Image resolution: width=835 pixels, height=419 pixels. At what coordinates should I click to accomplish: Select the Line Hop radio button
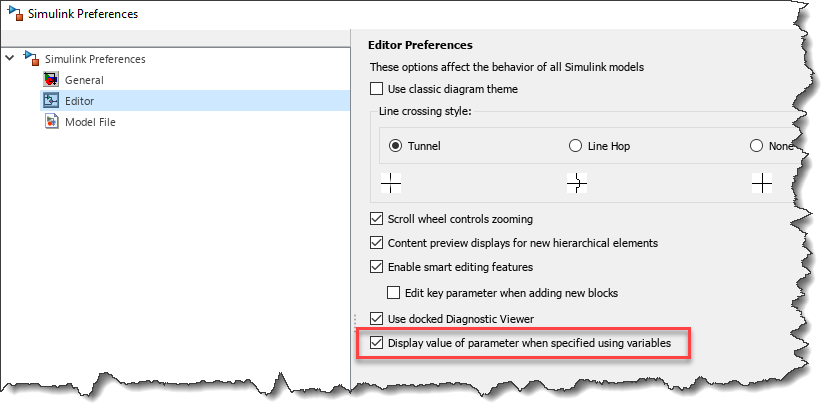(x=575, y=146)
